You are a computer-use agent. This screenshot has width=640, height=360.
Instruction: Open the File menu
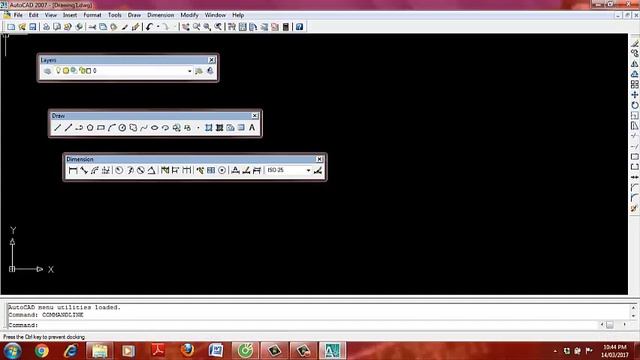(x=18, y=15)
